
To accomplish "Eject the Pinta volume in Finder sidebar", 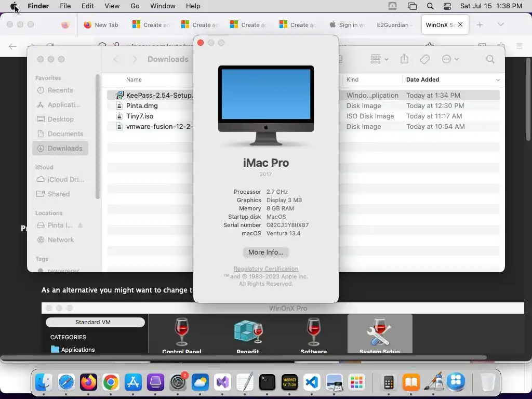I will point(81,225).
